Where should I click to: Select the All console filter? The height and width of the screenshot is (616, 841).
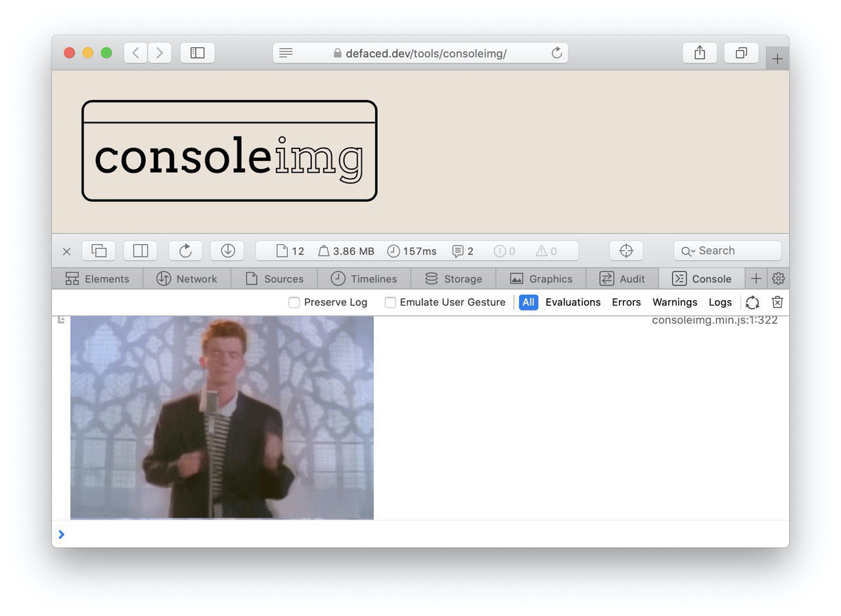point(528,302)
